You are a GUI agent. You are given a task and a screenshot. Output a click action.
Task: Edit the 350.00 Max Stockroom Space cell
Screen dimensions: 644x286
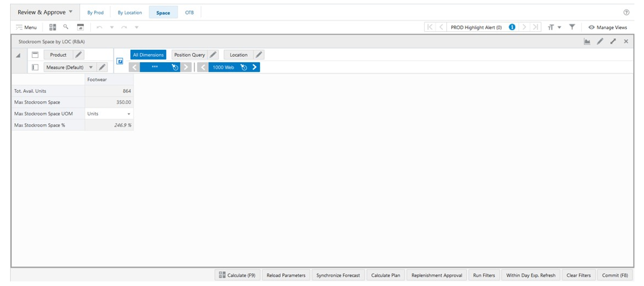(x=109, y=102)
